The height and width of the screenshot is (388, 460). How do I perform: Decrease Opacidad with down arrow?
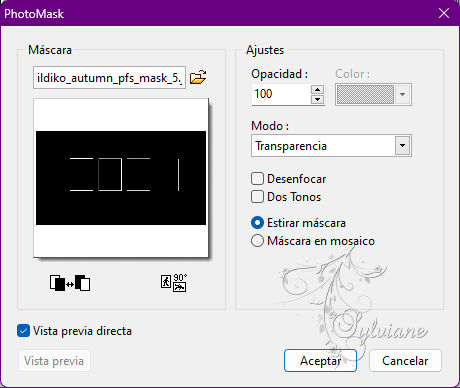(317, 99)
